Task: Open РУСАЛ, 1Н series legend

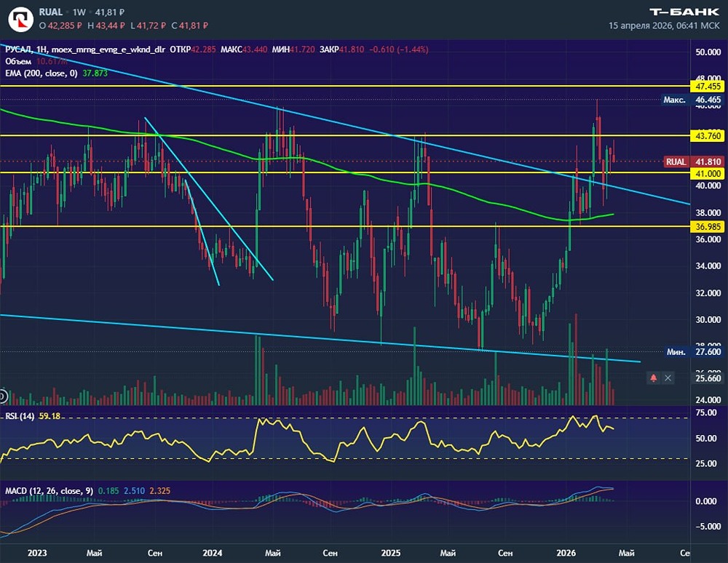Action: [85, 49]
